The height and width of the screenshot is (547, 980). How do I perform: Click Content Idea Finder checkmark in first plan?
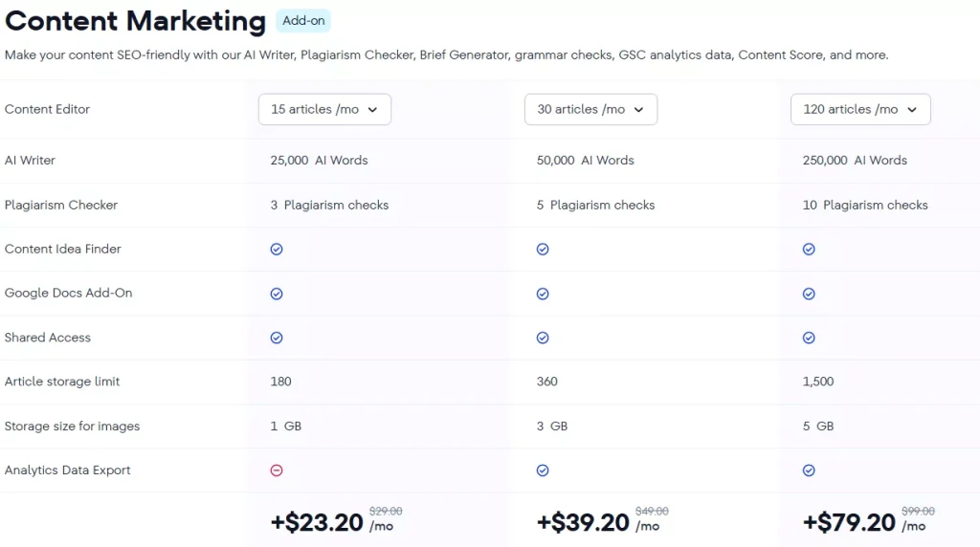click(x=277, y=249)
